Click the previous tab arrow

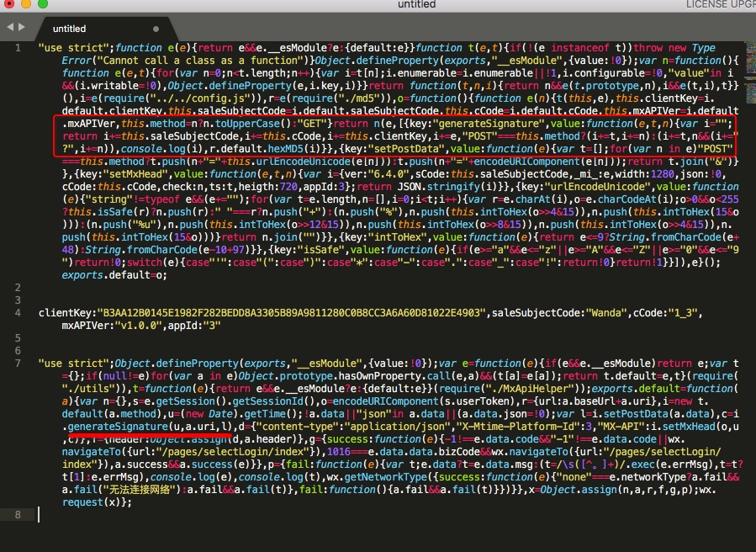point(10,27)
